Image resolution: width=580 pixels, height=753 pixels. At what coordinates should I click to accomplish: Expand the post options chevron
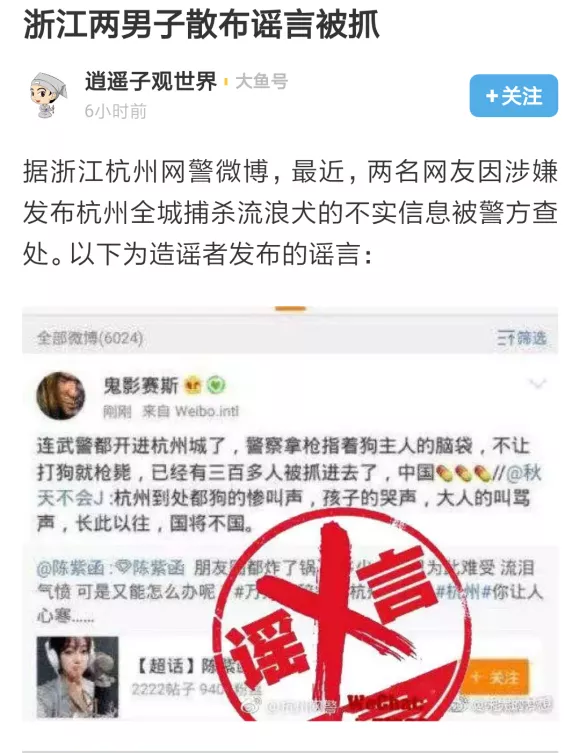(x=537, y=383)
